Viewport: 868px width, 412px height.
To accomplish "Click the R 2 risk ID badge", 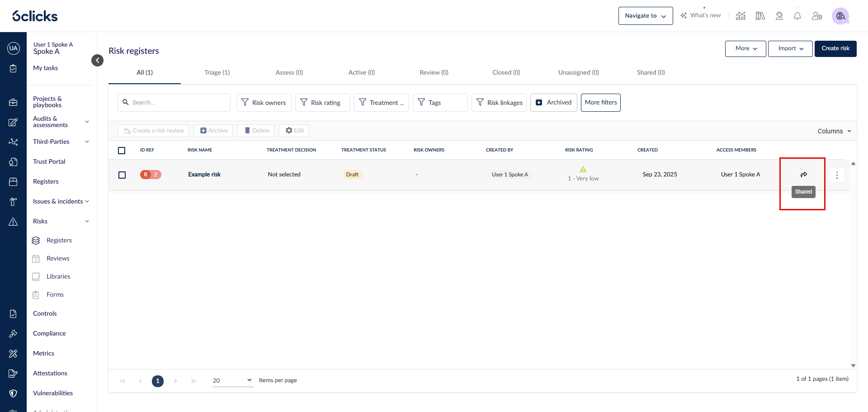I will 151,175.
